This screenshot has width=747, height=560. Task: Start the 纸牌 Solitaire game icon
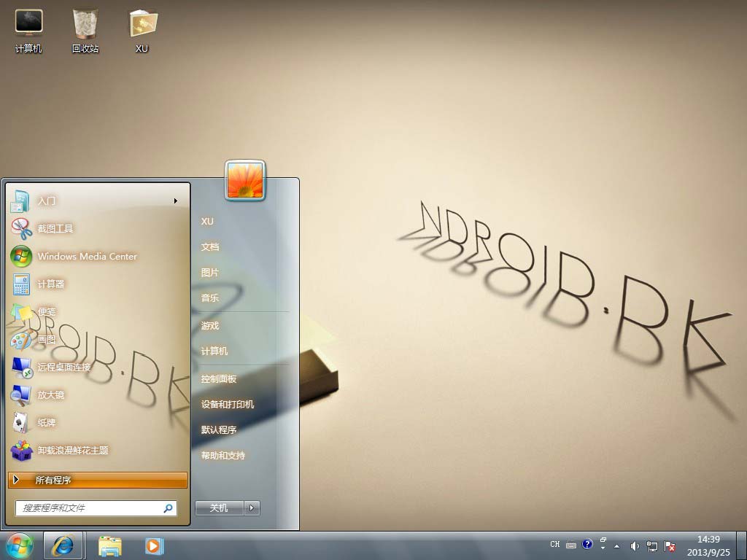click(22, 422)
